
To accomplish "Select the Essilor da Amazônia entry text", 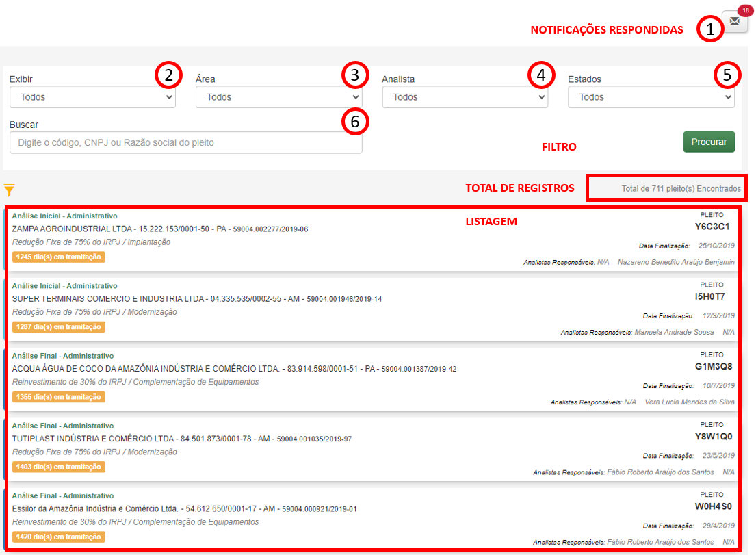I will coord(185,508).
